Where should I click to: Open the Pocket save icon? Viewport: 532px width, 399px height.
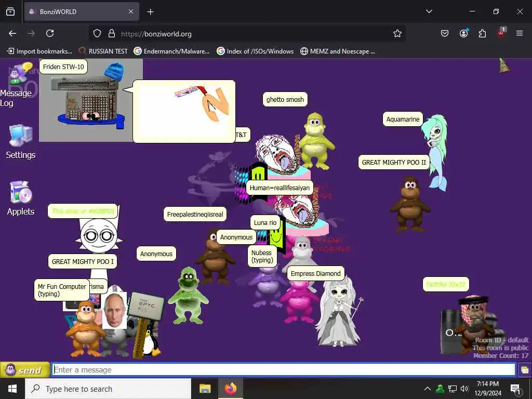tap(445, 33)
